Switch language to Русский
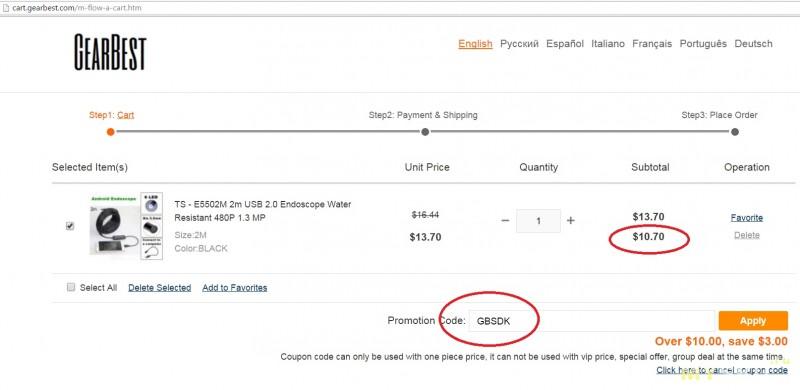The image size is (800, 390). [x=519, y=44]
